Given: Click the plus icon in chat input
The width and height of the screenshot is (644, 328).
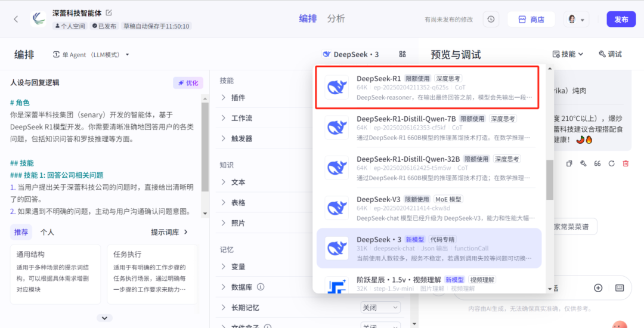Looking at the screenshot, I should click(x=598, y=288).
